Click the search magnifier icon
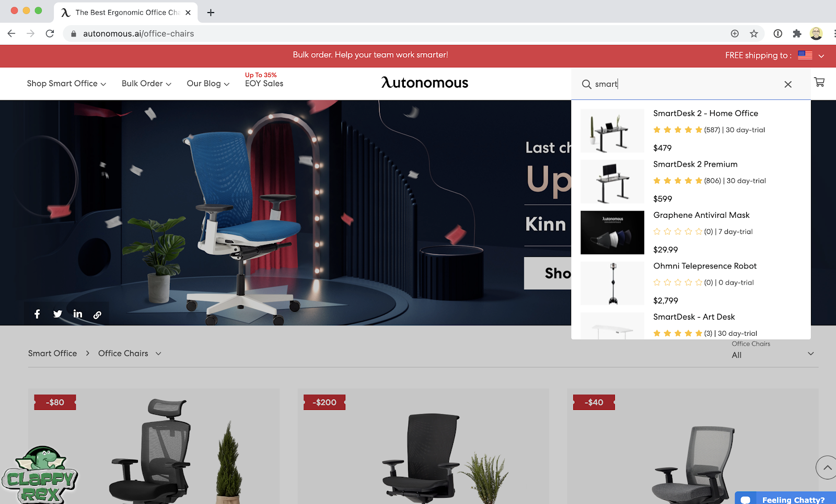The width and height of the screenshot is (836, 504). [587, 84]
